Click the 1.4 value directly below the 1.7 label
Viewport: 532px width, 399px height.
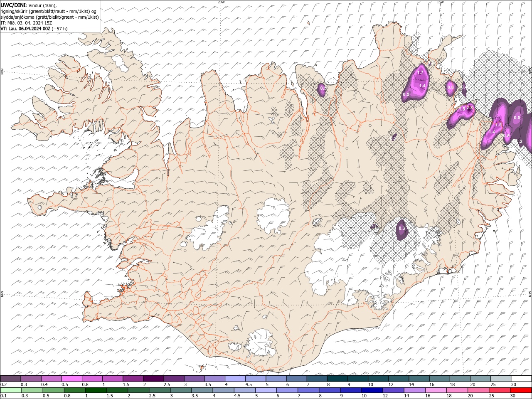click(x=423, y=86)
